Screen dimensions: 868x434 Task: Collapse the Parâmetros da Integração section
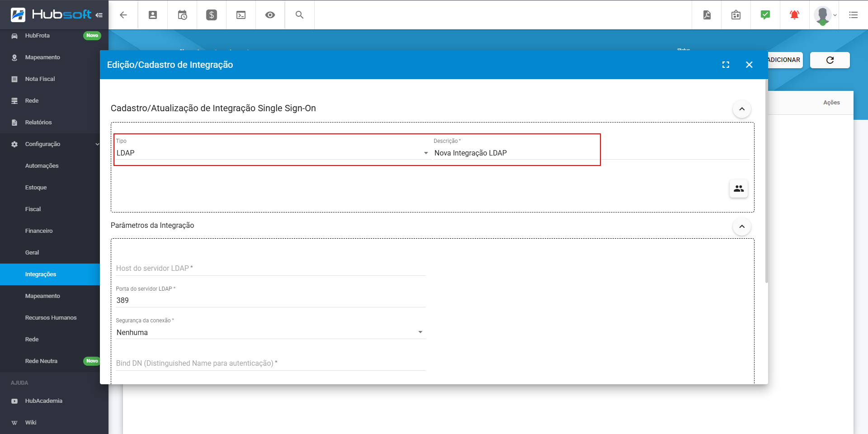coord(742,226)
